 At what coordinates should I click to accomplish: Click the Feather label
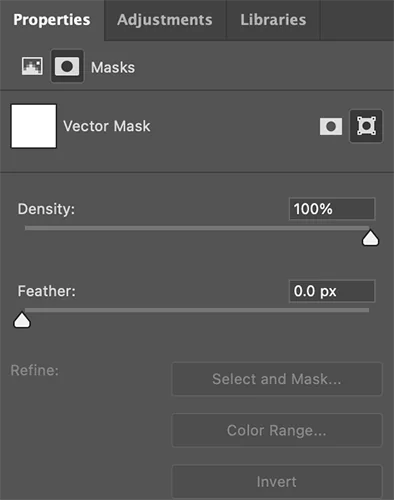tap(47, 291)
